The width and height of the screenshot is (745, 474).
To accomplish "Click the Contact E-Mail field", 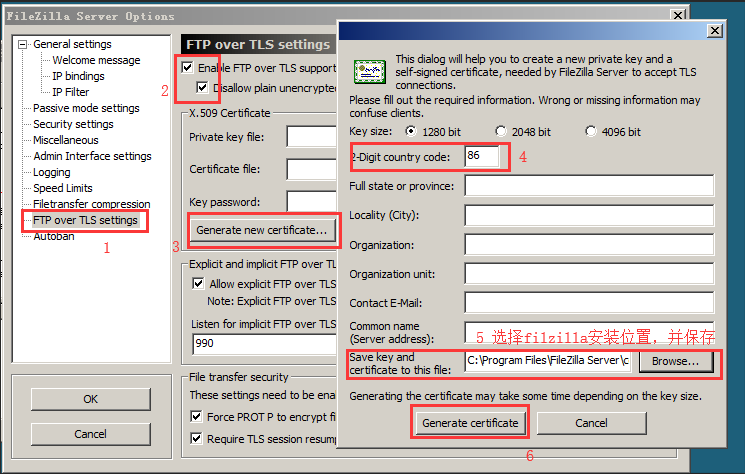I will 589,303.
